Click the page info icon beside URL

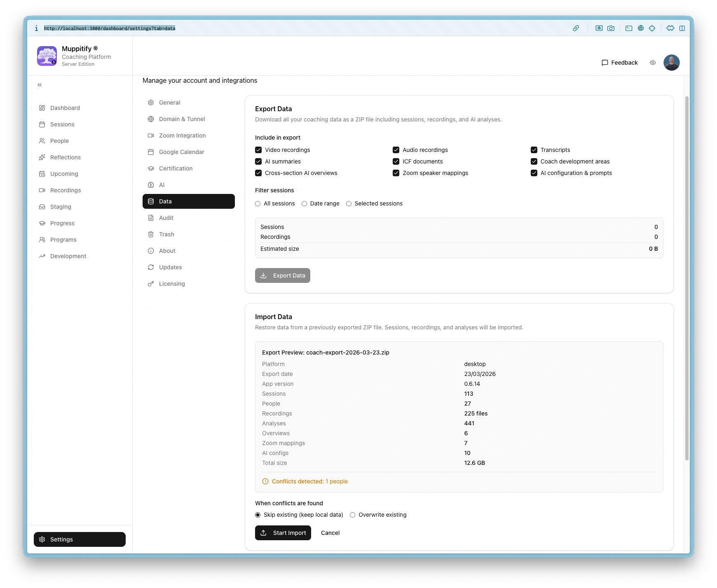36,28
